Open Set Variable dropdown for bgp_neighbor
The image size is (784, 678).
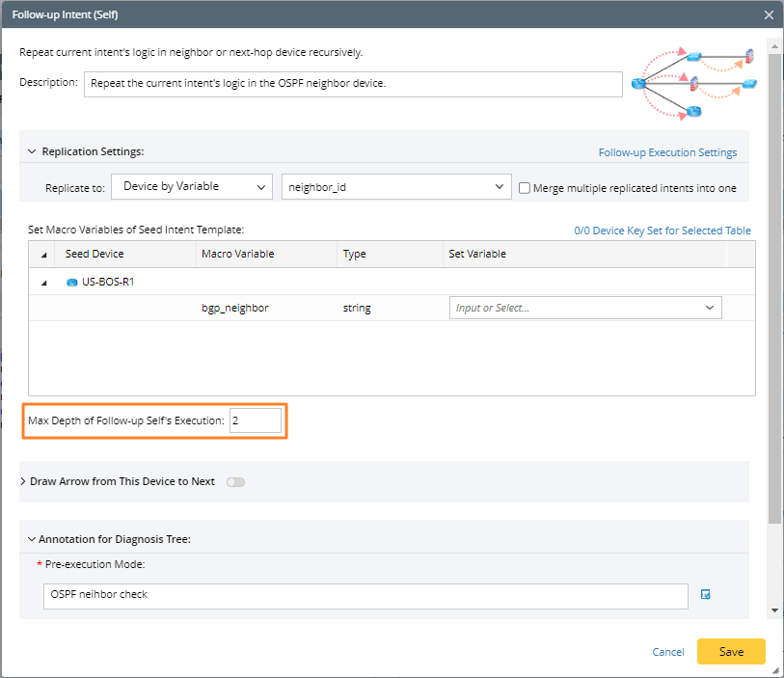click(584, 308)
